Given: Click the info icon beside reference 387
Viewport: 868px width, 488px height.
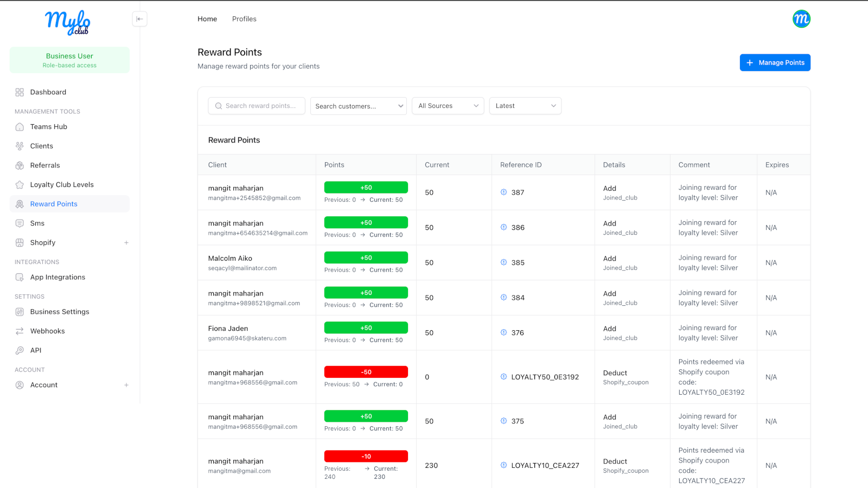Looking at the screenshot, I should coord(503,192).
